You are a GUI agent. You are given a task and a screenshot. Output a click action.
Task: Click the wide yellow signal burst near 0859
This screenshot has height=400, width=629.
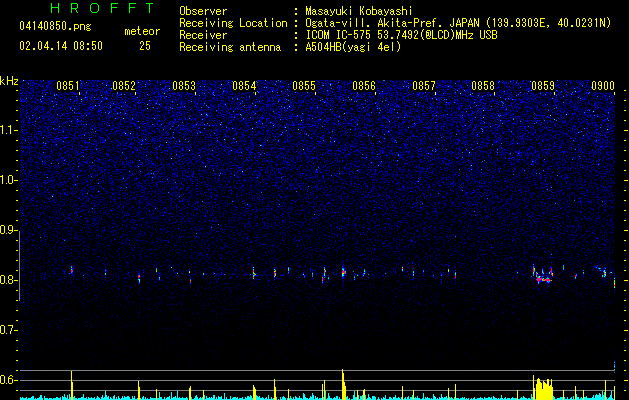543,388
